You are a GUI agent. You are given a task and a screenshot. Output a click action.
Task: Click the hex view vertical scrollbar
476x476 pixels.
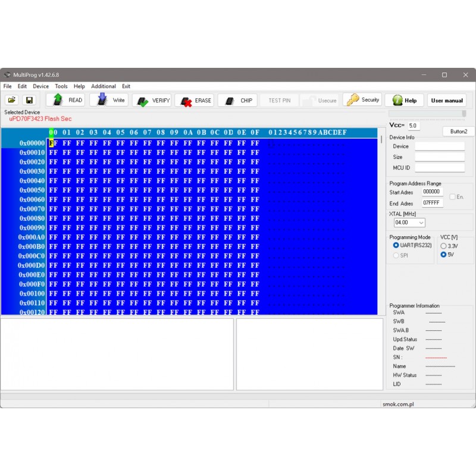click(x=381, y=226)
